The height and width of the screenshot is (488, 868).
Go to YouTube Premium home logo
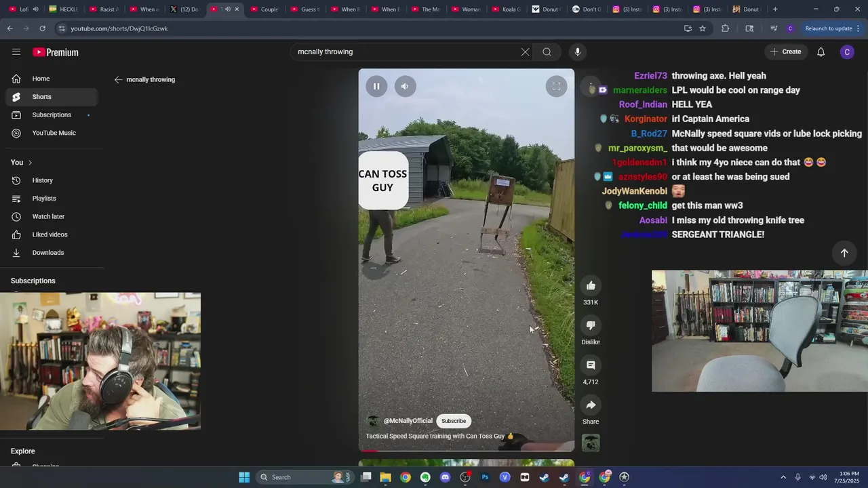pyautogui.click(x=55, y=52)
